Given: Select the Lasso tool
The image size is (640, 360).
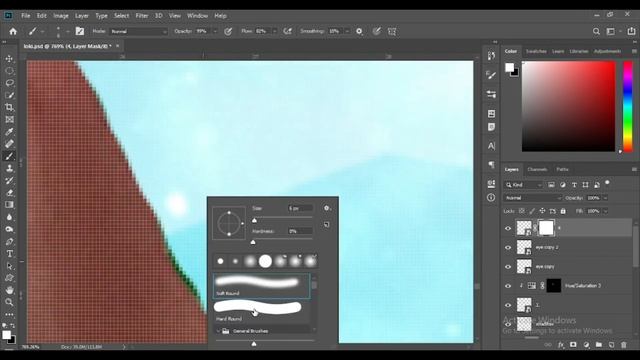Looking at the screenshot, I should [x=9, y=83].
